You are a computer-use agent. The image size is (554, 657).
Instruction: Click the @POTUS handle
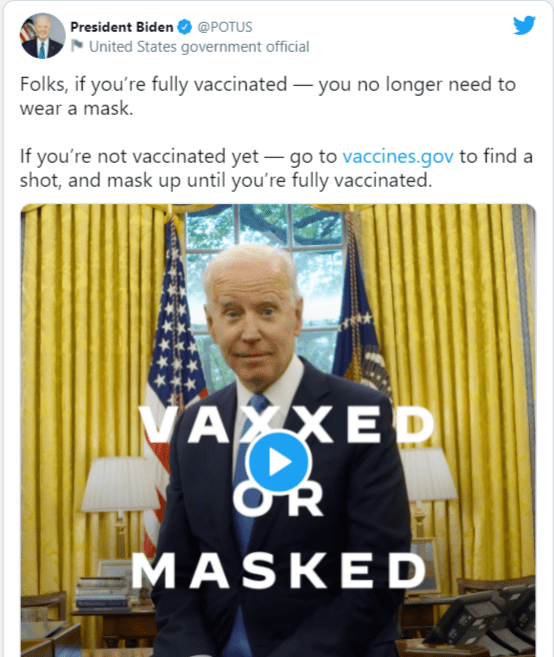pyautogui.click(x=225, y=27)
